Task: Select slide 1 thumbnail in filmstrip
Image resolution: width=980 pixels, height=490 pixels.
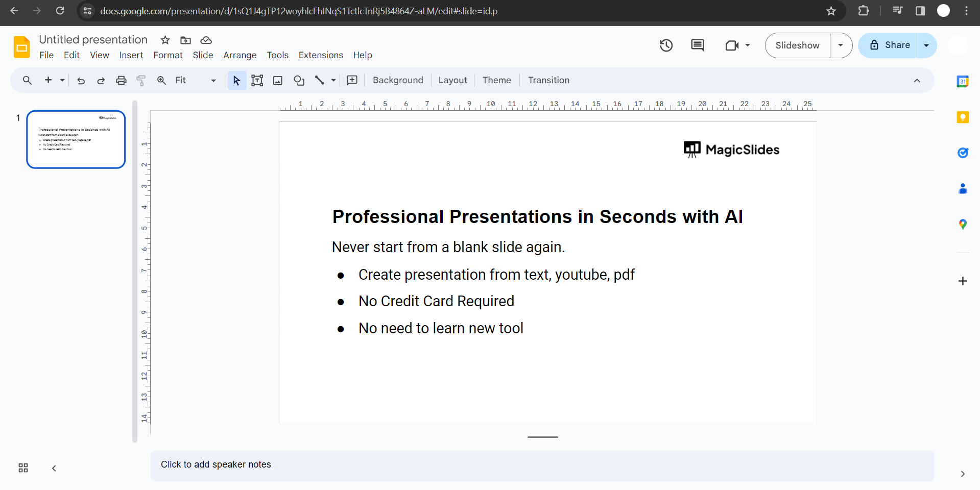Action: point(76,139)
